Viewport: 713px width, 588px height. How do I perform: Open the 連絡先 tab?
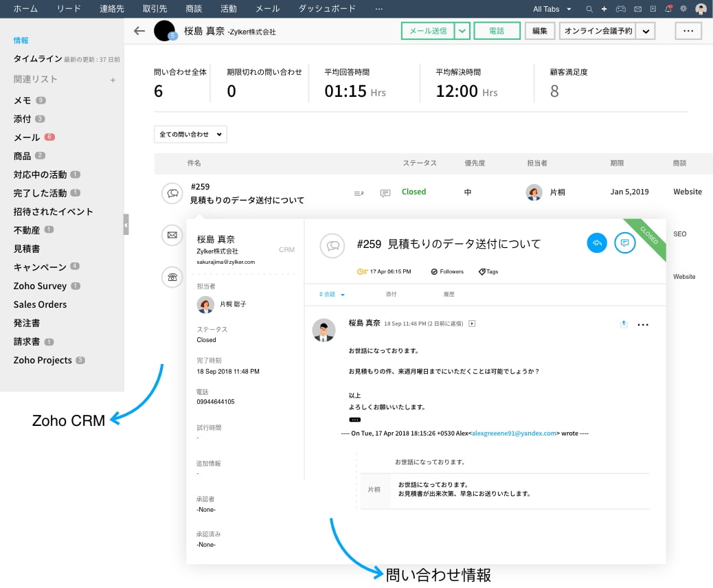pos(112,9)
